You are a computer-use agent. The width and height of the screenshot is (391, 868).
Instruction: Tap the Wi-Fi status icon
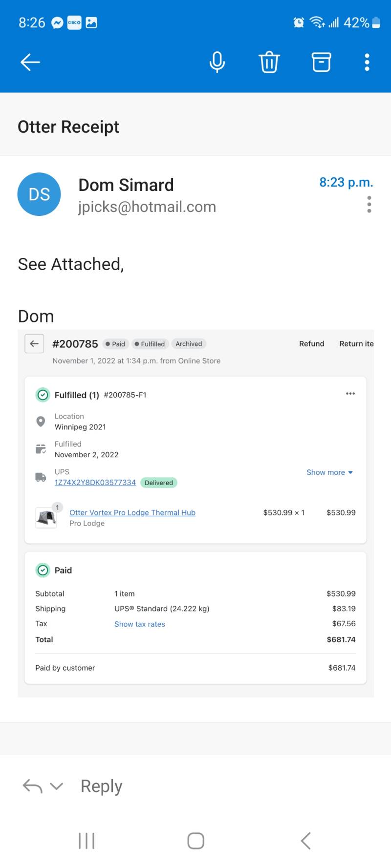tap(317, 22)
